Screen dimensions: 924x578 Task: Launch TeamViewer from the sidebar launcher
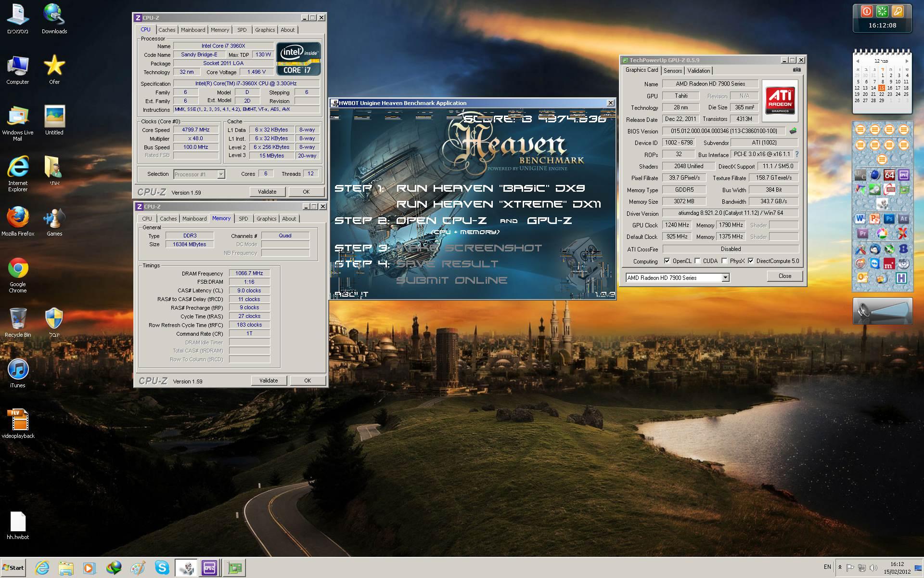point(874,263)
